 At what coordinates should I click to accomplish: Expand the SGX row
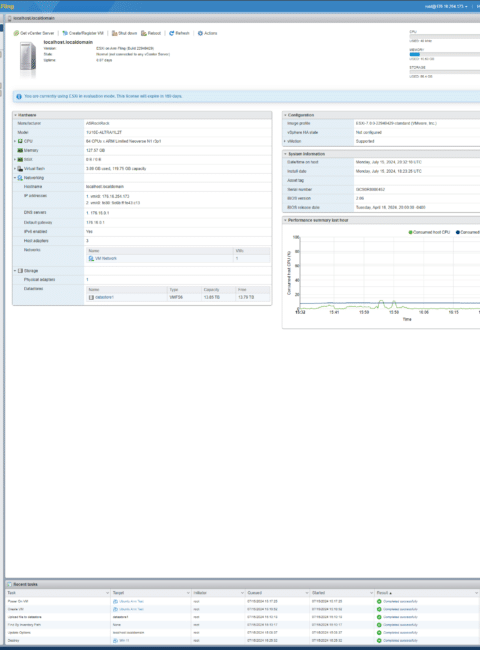(15, 160)
